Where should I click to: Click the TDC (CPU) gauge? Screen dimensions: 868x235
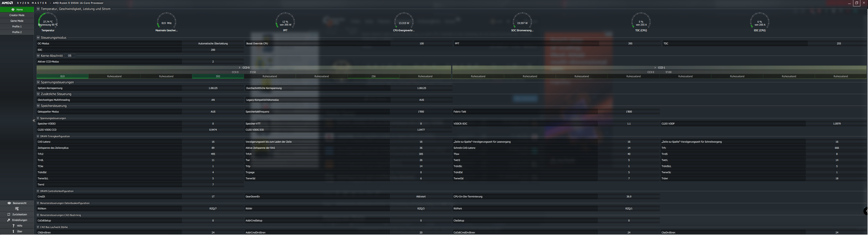coord(641,22)
